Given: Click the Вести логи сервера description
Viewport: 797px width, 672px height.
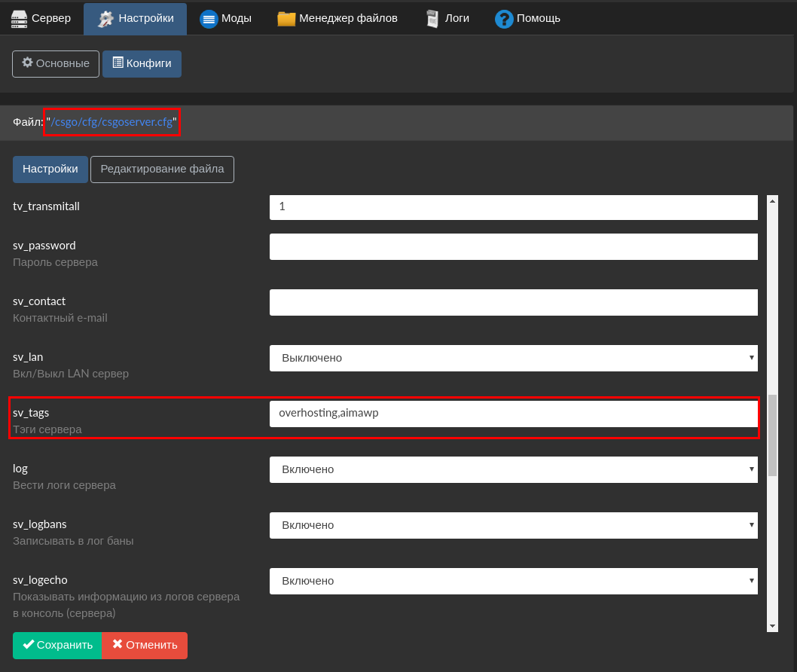Looking at the screenshot, I should point(65,485).
